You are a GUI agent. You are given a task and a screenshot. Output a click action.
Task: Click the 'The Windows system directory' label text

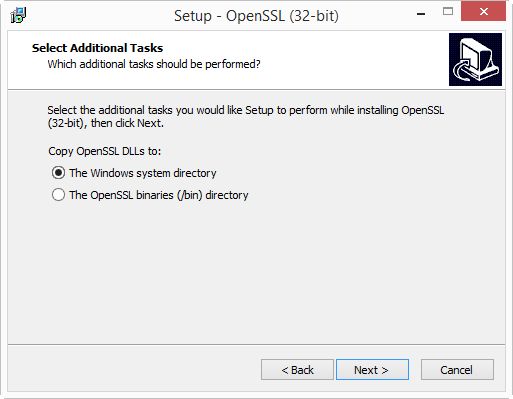[143, 173]
